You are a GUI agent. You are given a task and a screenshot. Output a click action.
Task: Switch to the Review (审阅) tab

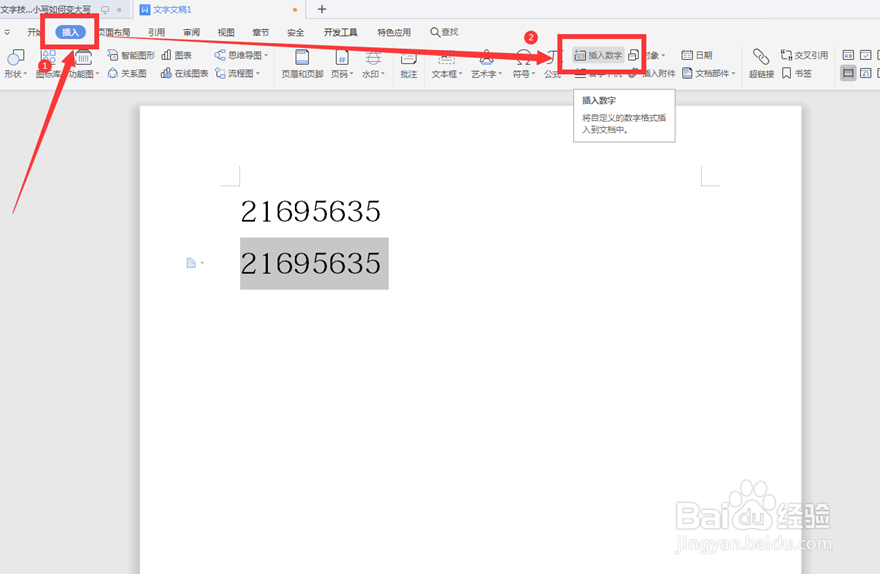pyautogui.click(x=191, y=33)
